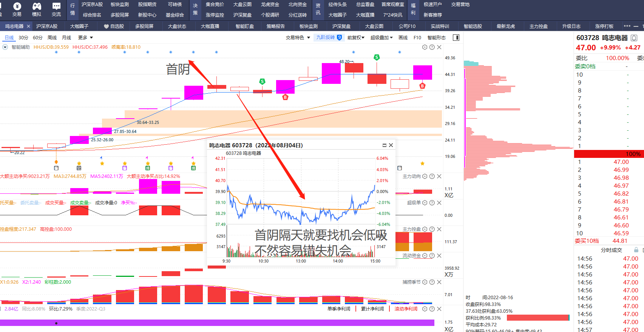Open the F10 company info button
644x332 pixels.
[x=417, y=38]
